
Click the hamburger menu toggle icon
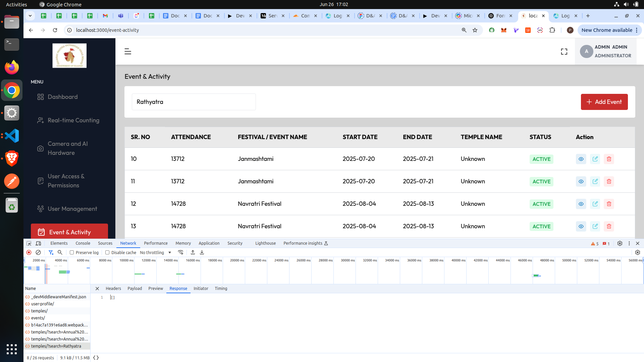128,51
